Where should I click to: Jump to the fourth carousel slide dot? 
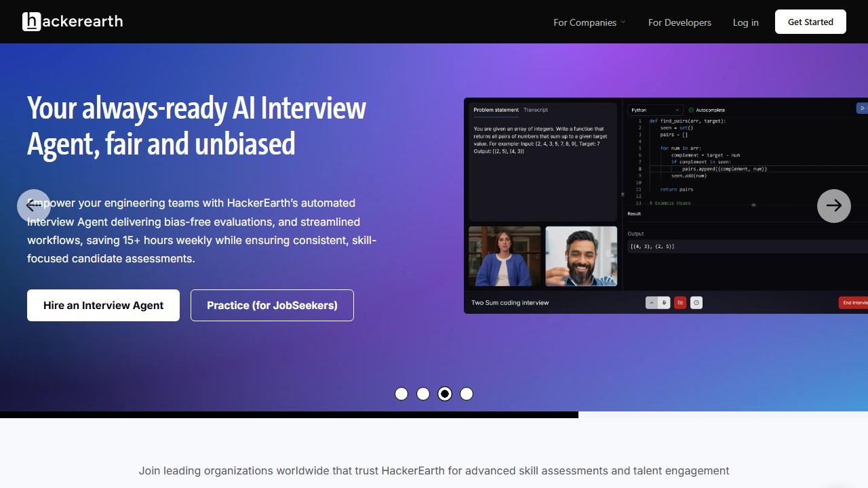tap(467, 394)
